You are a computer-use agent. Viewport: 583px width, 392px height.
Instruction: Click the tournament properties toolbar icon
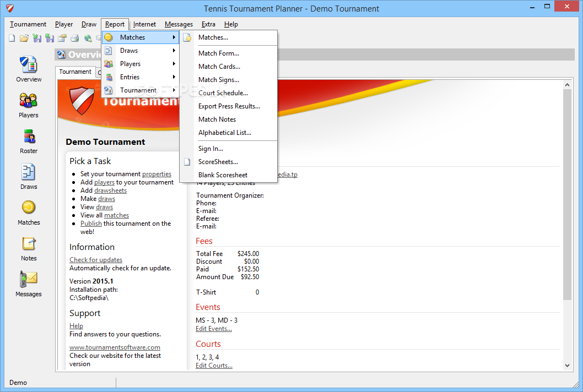click(x=62, y=38)
